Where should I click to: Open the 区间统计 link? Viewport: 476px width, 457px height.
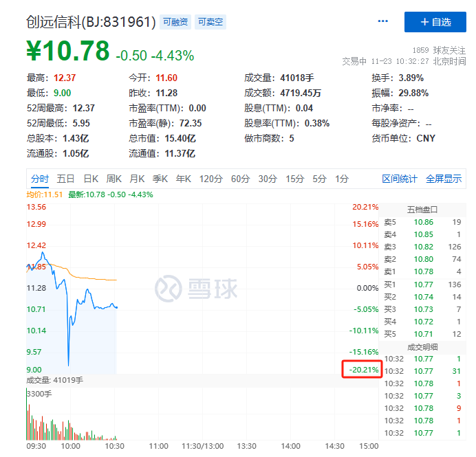[400, 179]
